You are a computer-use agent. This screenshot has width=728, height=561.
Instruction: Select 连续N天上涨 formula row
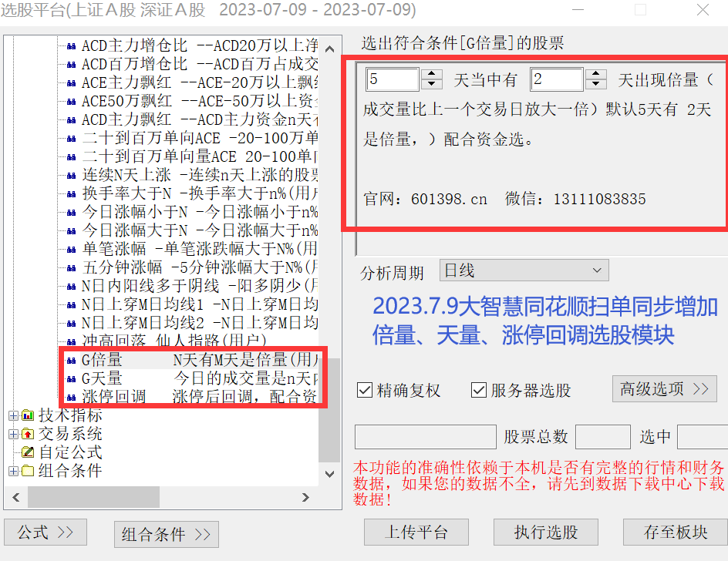click(200, 176)
